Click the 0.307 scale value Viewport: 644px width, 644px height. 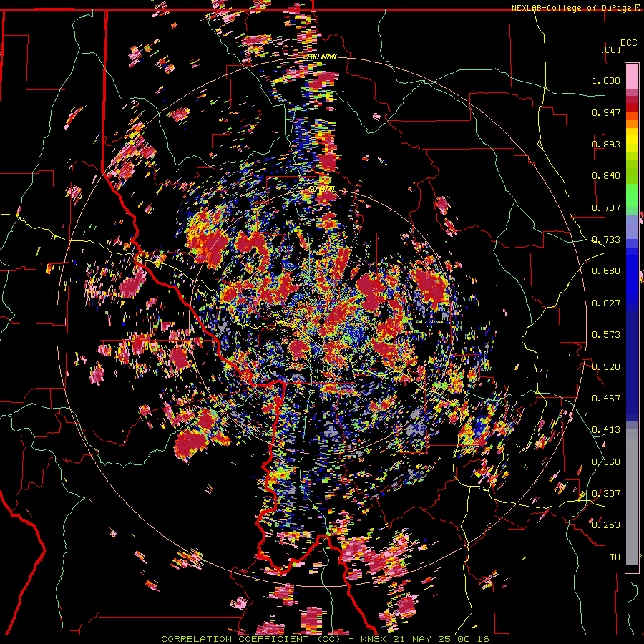coord(606,493)
